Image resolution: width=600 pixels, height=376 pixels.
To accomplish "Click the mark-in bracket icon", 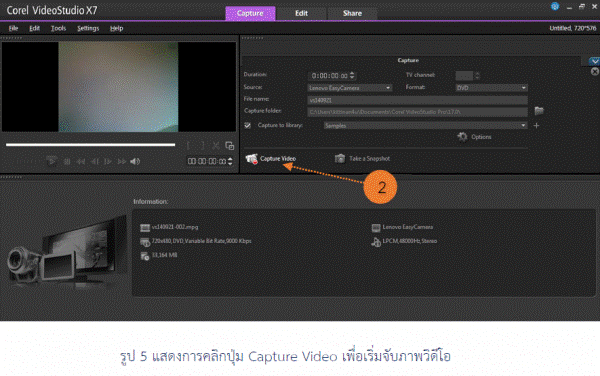I will (x=189, y=145).
